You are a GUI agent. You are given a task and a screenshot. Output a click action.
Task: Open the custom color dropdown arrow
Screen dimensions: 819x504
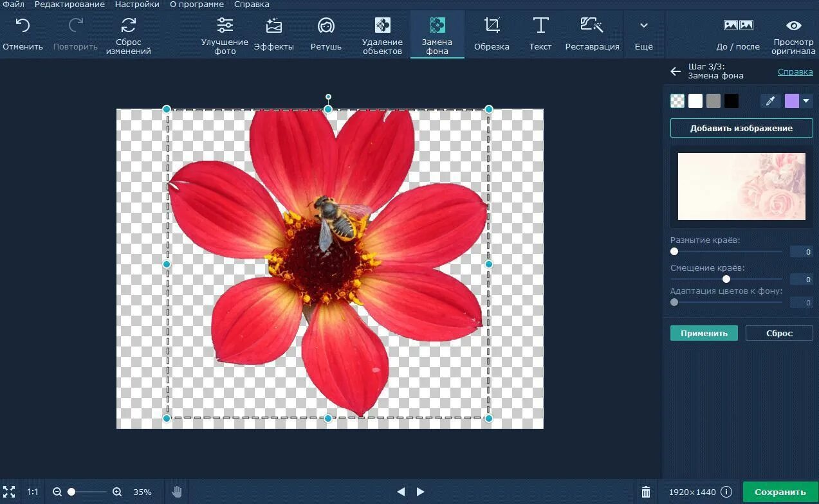tap(806, 101)
